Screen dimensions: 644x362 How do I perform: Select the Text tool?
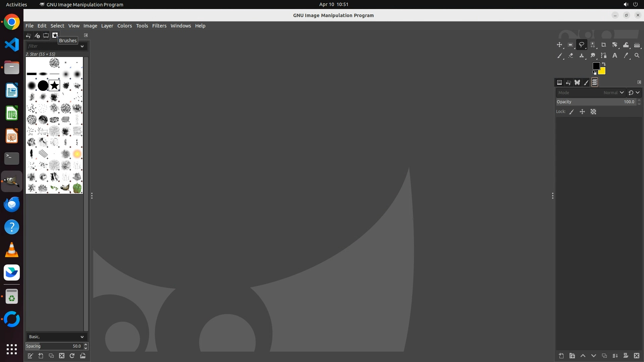(615, 56)
